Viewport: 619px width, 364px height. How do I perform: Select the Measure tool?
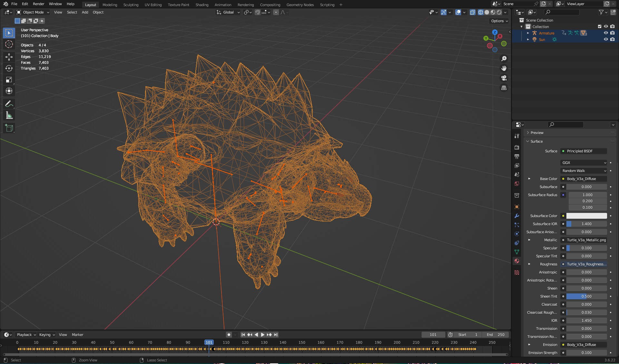click(9, 115)
